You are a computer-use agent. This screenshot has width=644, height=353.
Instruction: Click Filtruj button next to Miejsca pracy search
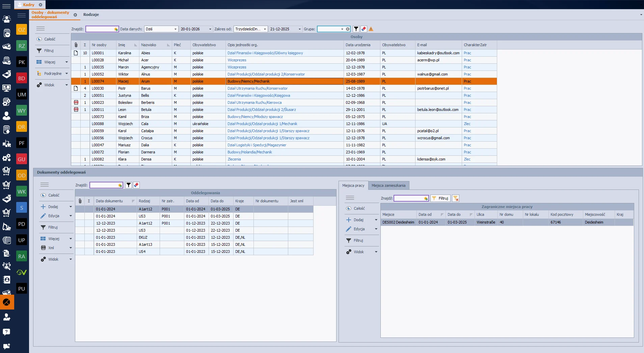440,198
